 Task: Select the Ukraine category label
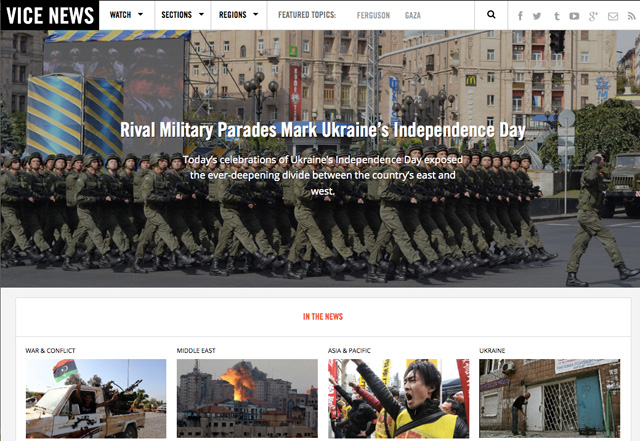coord(492,350)
